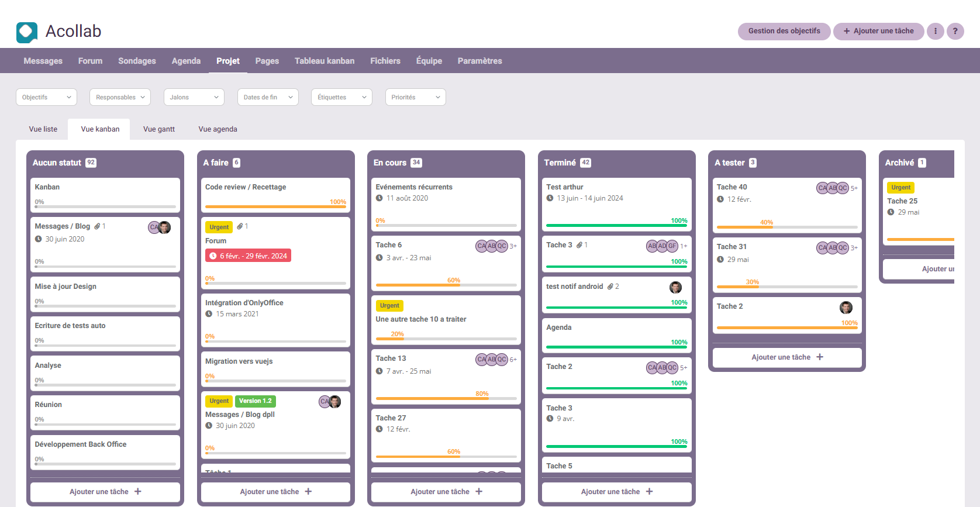Click the Acollab logo icon
This screenshot has height=507, width=980.
coord(27,32)
